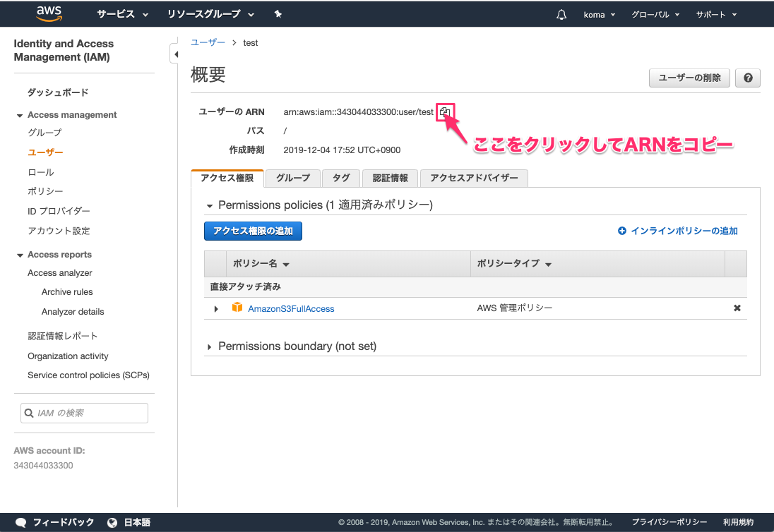Click the feedback speech bubble icon
The height and width of the screenshot is (532, 774).
[20, 522]
